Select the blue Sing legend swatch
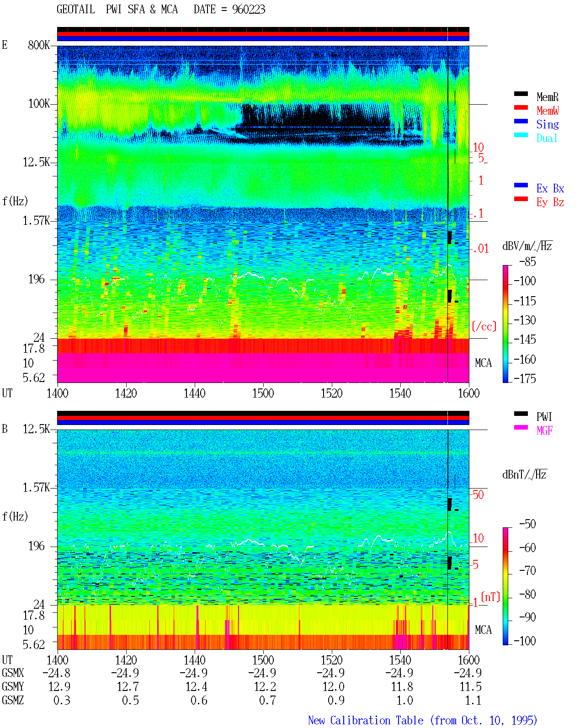Viewport: 585px width, 728px height. pyautogui.click(x=521, y=122)
